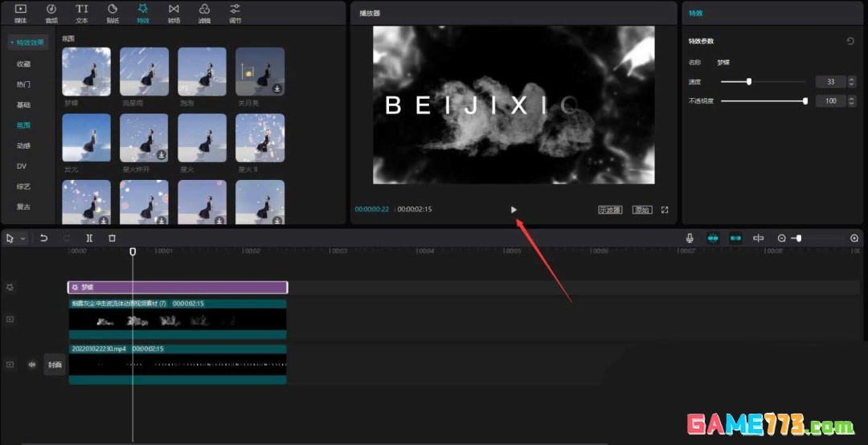This screenshot has height=445, width=868.
Task: Click the speed value stepper arrows
Action: 851,82
